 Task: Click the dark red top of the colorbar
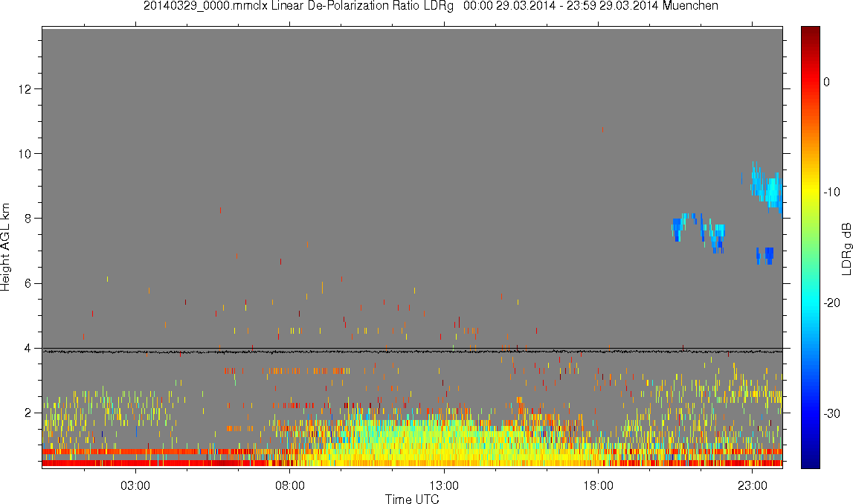[x=810, y=33]
